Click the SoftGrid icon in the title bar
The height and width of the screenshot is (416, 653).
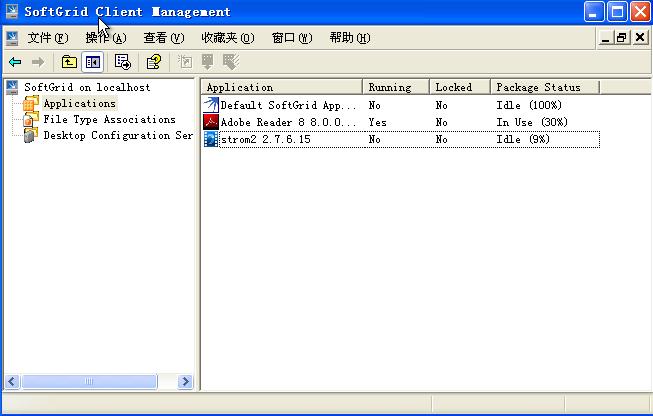pyautogui.click(x=12, y=11)
